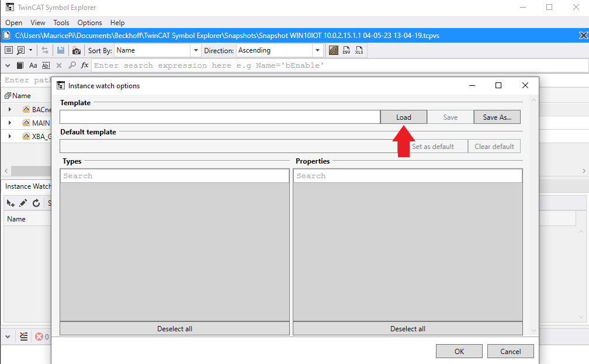Click Deselect all under Types
Screen dimensions: 589x364
click(175, 329)
